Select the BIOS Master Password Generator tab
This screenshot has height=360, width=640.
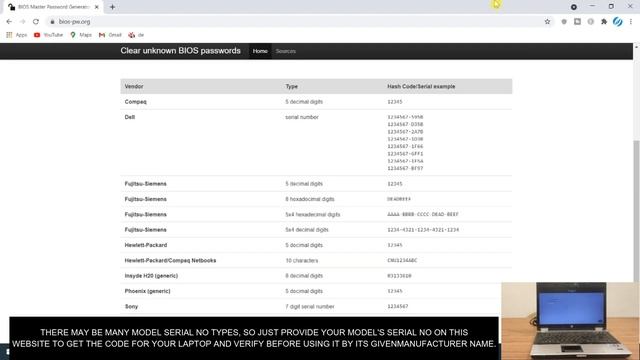[53, 7]
